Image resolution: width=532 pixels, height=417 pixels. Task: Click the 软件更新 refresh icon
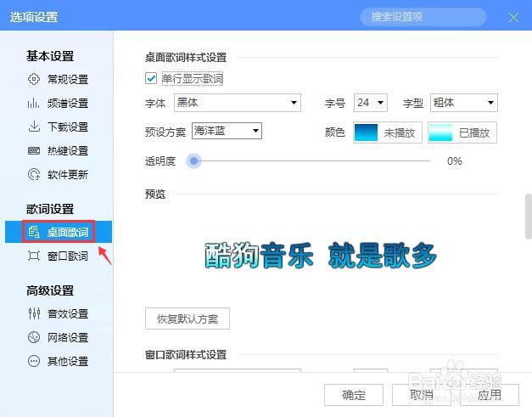[34, 174]
